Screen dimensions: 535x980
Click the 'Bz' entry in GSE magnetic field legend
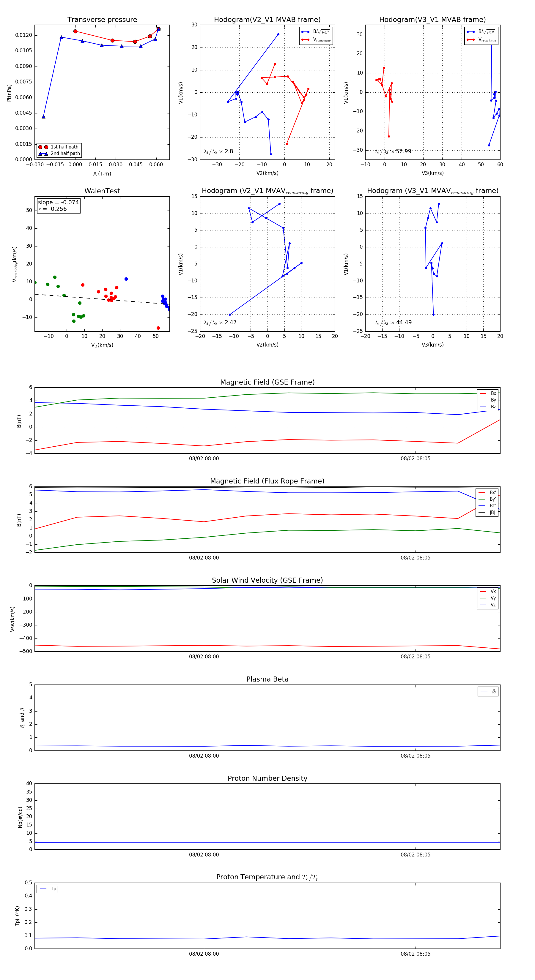pyautogui.click(x=488, y=407)
